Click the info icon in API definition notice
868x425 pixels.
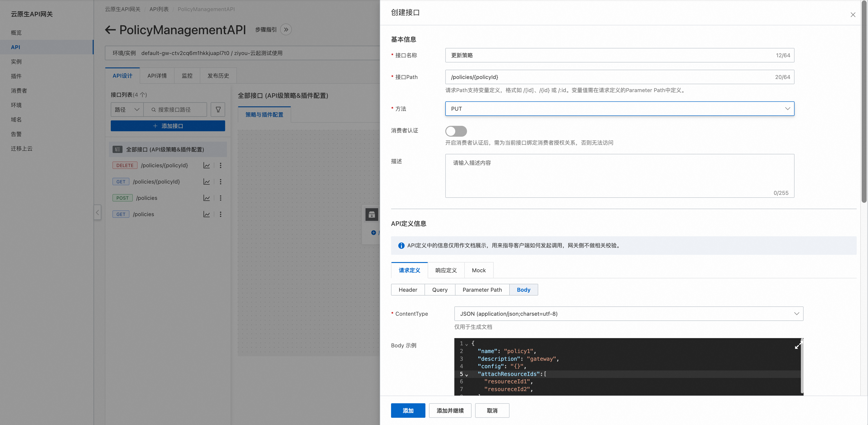[x=401, y=246]
